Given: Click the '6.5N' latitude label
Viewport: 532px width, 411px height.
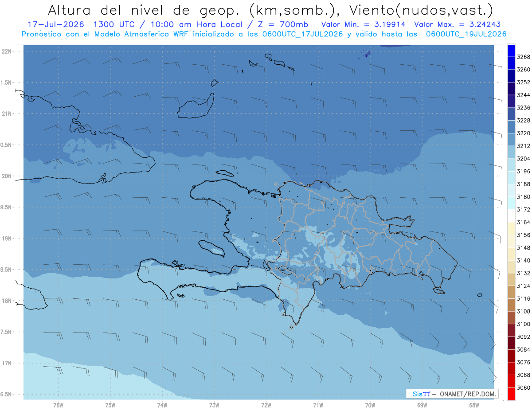Looking at the screenshot, I should (x=7, y=394).
